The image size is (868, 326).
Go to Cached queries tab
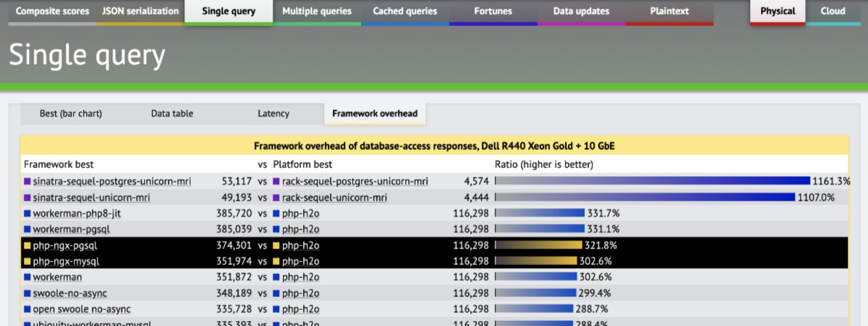(405, 12)
